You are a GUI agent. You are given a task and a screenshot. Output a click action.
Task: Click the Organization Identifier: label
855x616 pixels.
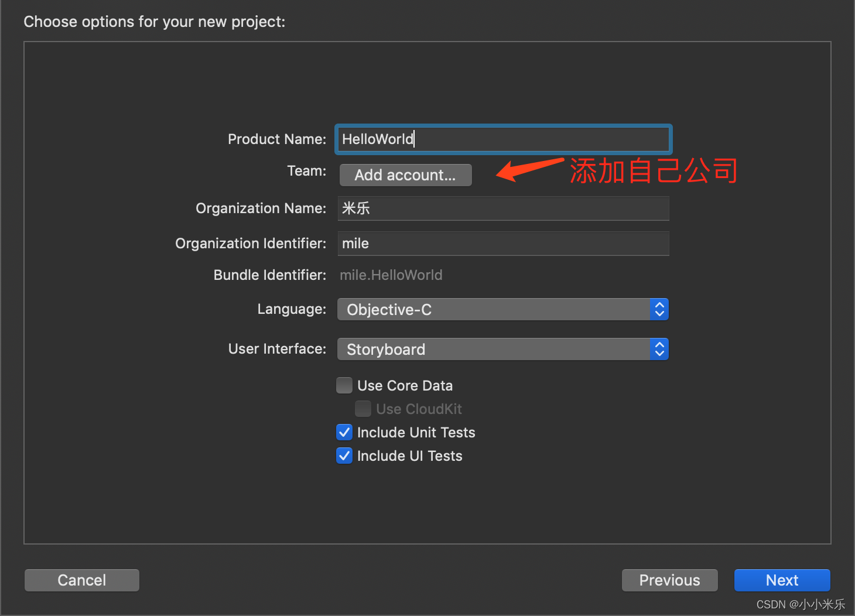point(251,244)
